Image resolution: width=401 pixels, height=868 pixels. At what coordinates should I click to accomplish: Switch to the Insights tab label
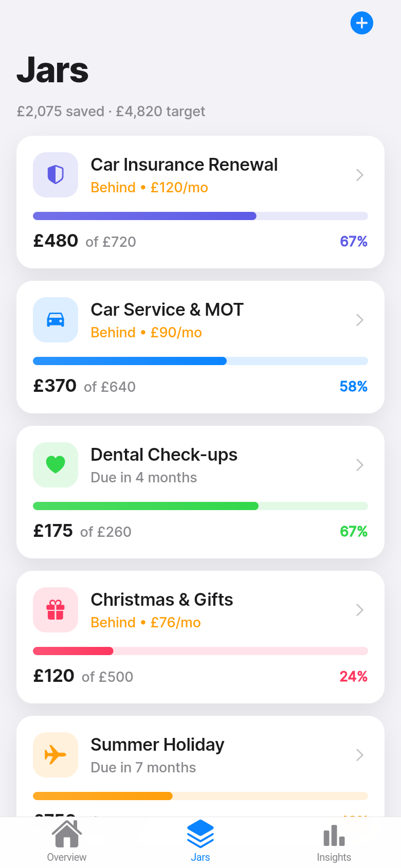334,857
